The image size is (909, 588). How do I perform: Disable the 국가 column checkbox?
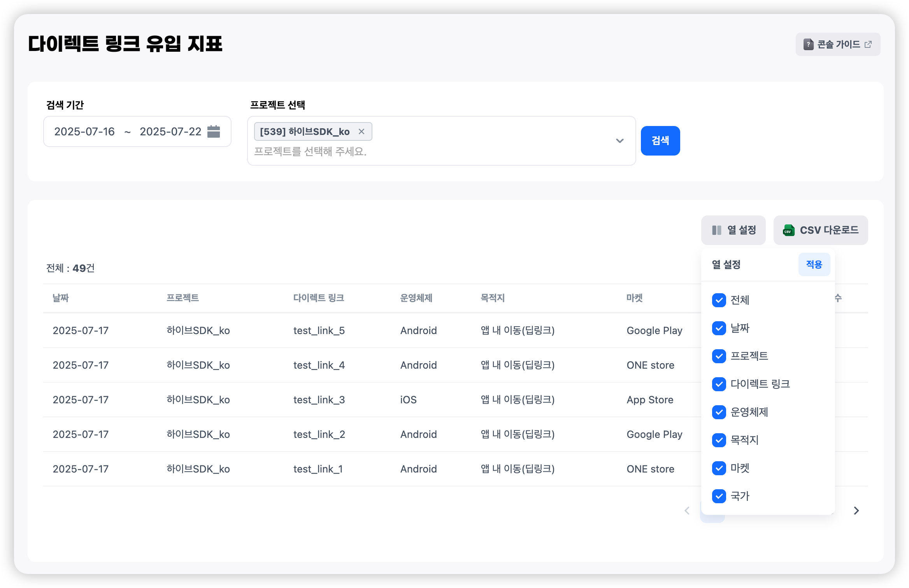tap(719, 496)
